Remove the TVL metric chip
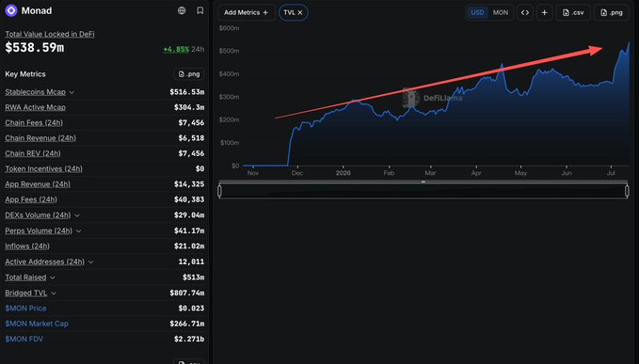The height and width of the screenshot is (364, 639). (300, 12)
